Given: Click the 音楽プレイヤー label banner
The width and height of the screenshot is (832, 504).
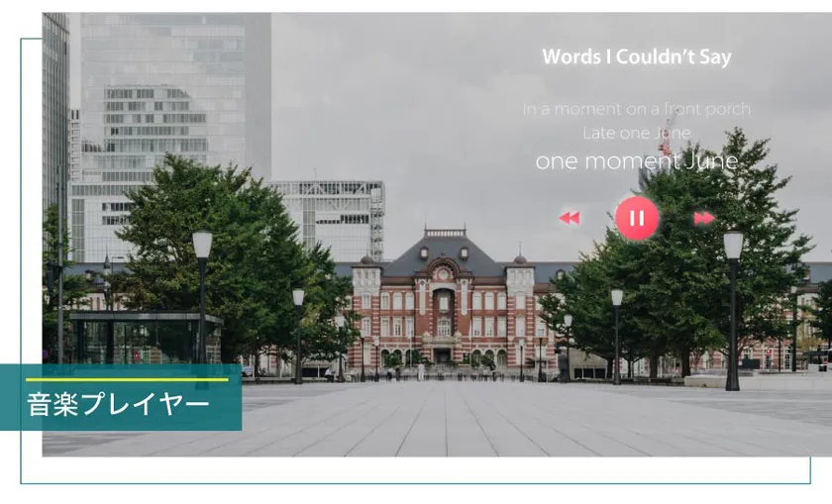Looking at the screenshot, I should point(121,397).
